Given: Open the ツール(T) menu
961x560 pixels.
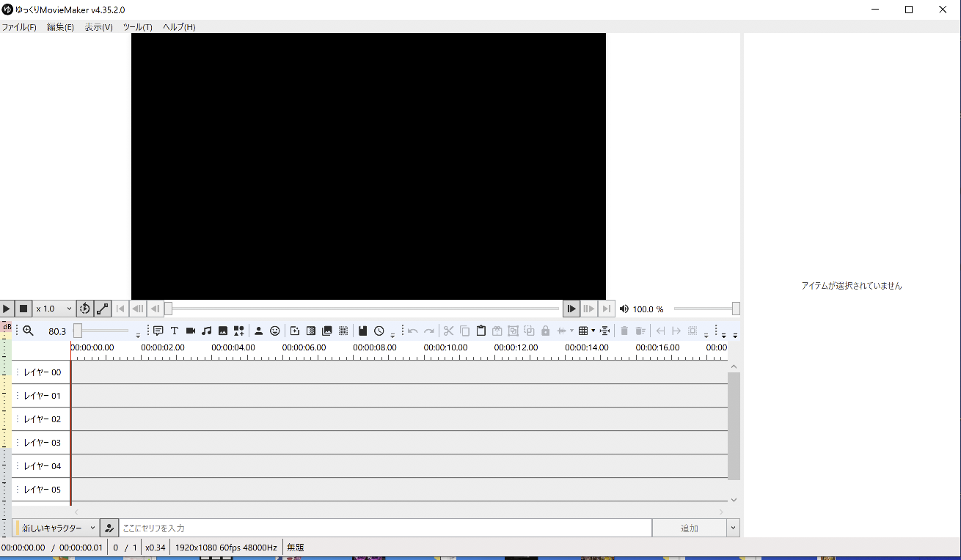Looking at the screenshot, I should coord(137,27).
